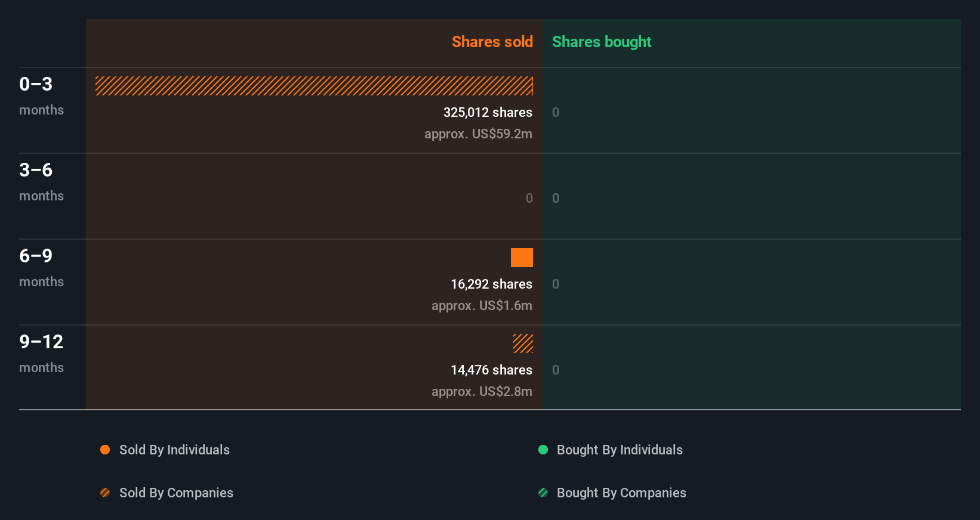
Task: Click the green Bought By Individuals legend dot
Action: click(x=543, y=450)
